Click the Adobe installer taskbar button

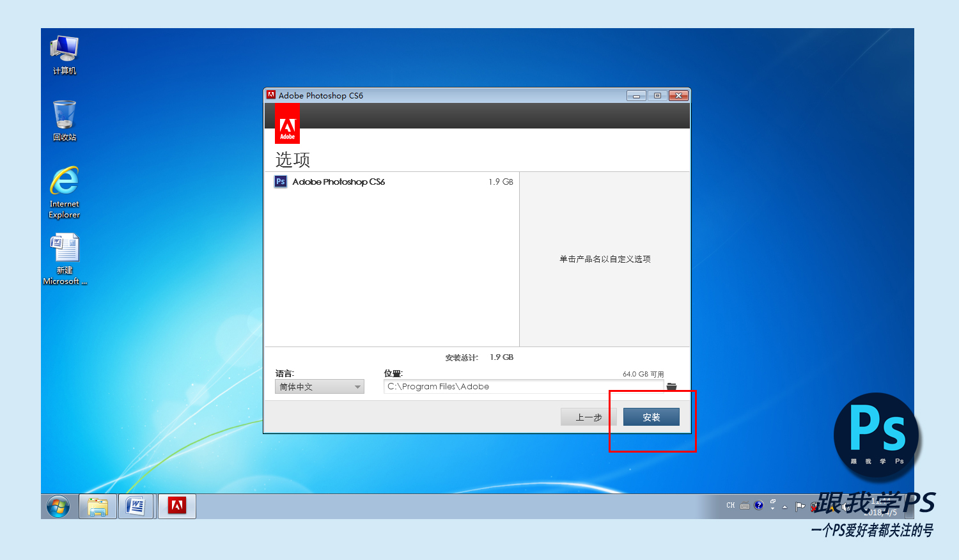(x=177, y=506)
